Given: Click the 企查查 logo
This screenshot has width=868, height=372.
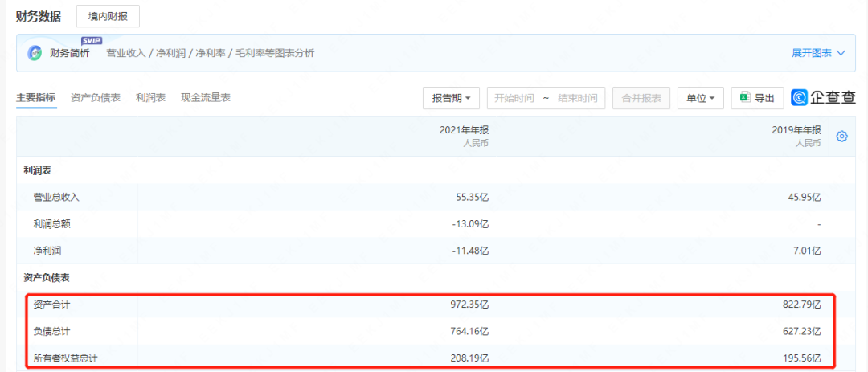Looking at the screenshot, I should [824, 97].
